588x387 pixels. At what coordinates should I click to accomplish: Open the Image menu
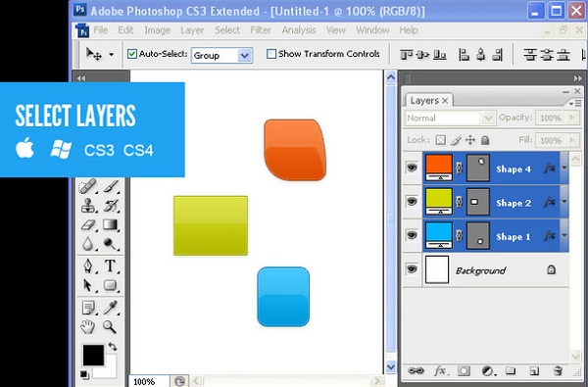point(158,30)
